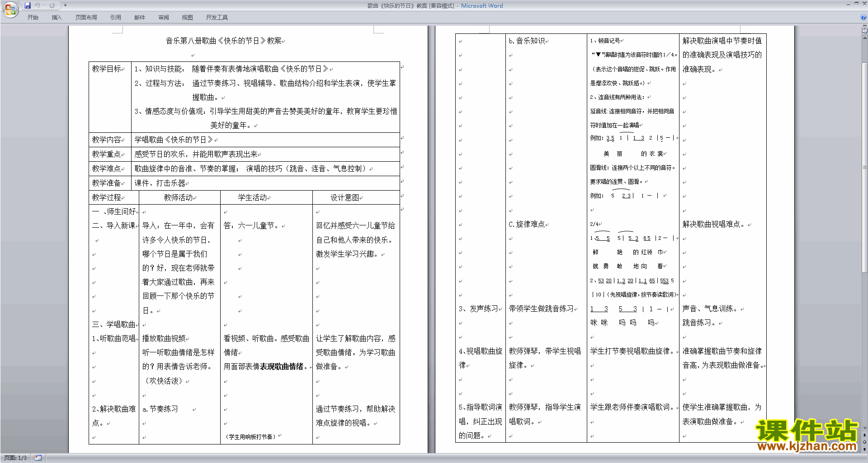868x463 pixels.
Task: Open the 开始 ribbon tab
Action: coord(33,17)
